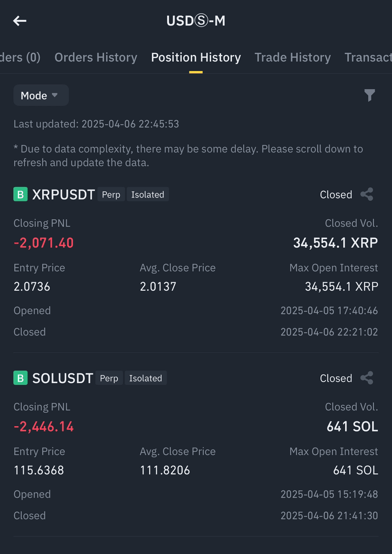Share the SOLUSDT closed position

[x=366, y=378]
